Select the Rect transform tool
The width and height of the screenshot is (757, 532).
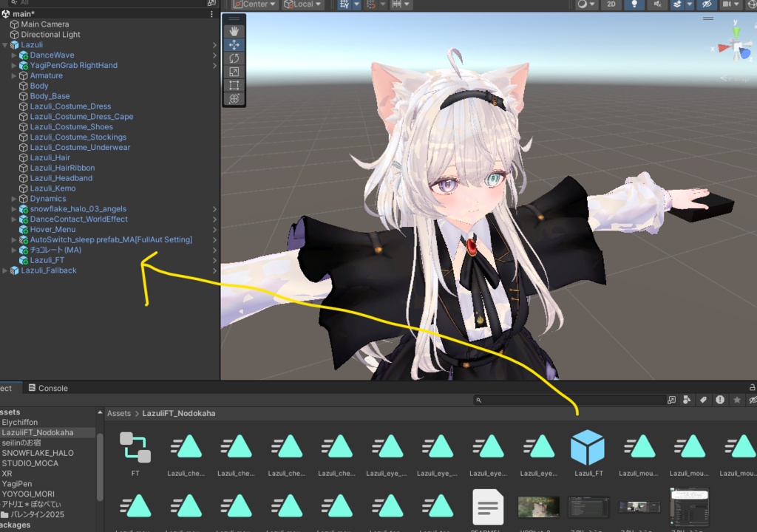pos(234,84)
